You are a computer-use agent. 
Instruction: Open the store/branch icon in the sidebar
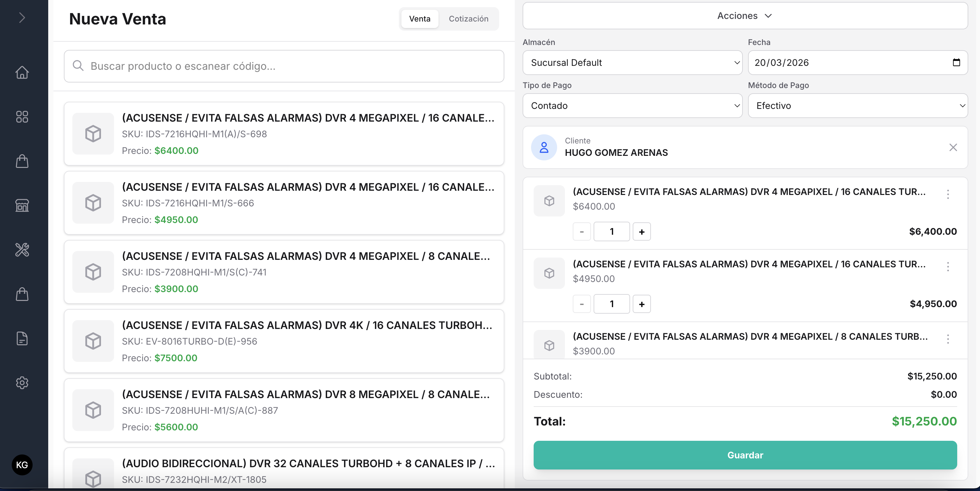point(22,205)
